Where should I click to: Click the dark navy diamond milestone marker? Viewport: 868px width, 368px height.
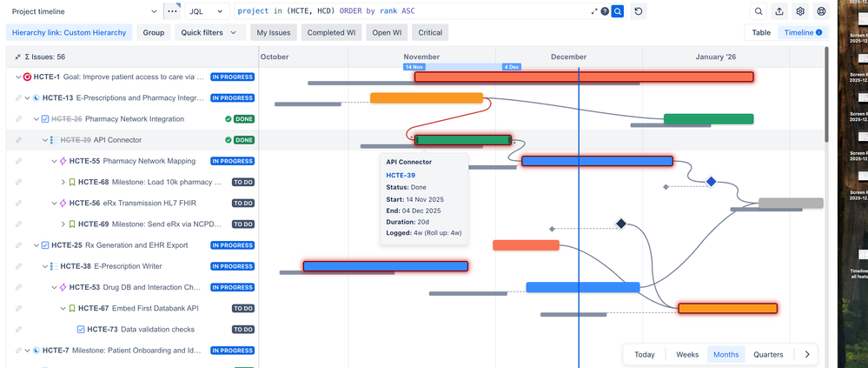click(x=621, y=224)
